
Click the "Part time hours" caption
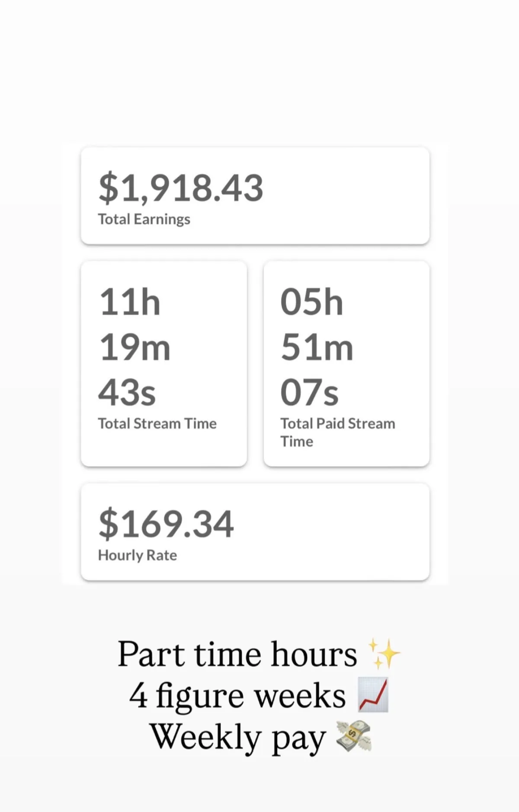point(237,654)
